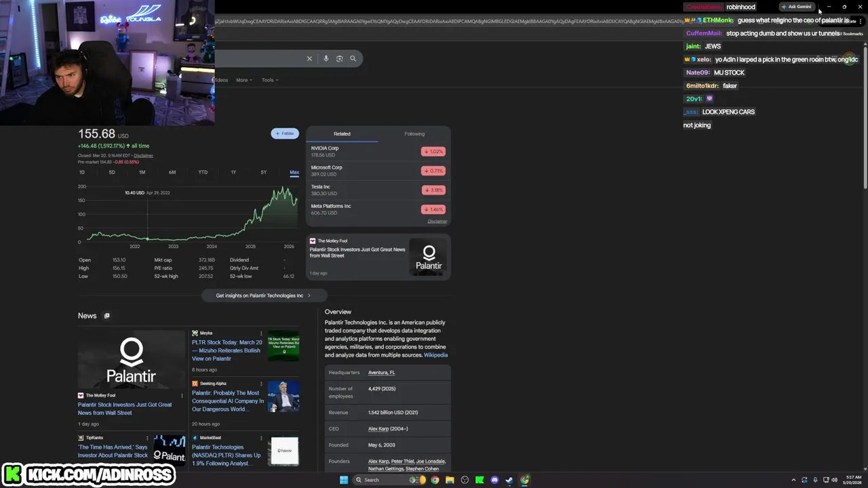Click the Alex Karp CEO link
This screenshot has width=868, height=488.
(x=378, y=429)
